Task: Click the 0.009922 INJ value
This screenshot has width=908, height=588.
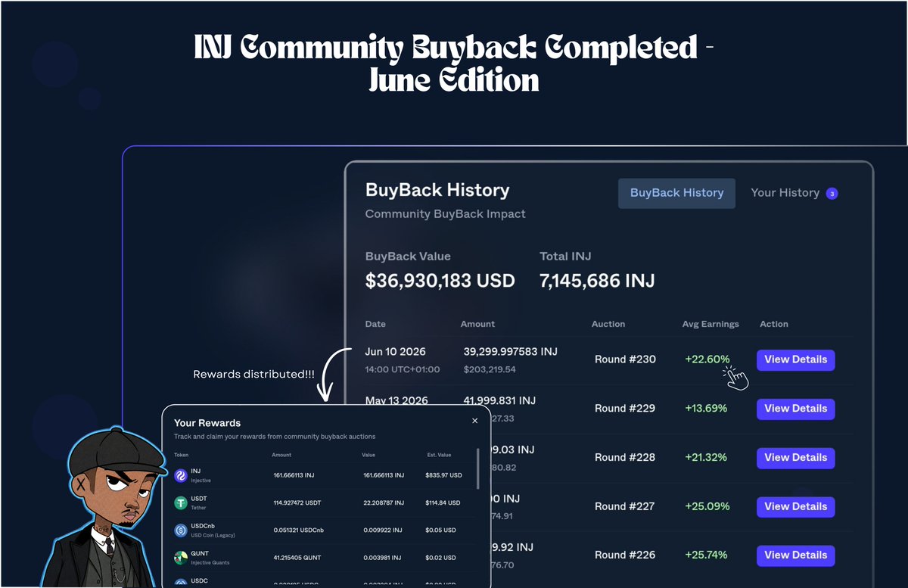Action: coord(381,530)
